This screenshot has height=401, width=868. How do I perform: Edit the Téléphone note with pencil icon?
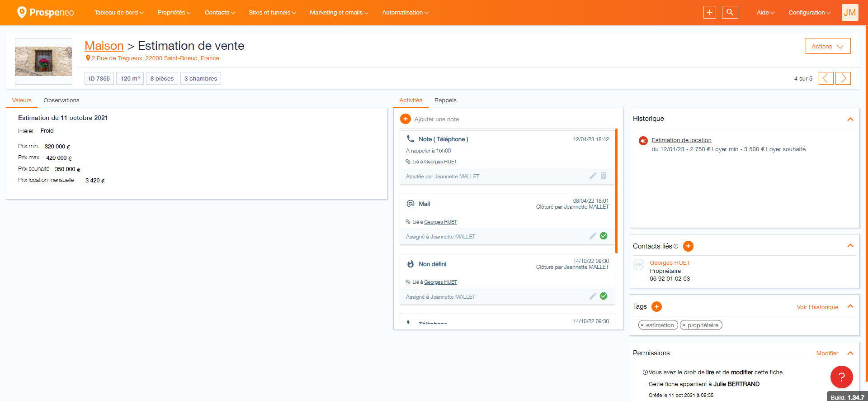tap(593, 176)
